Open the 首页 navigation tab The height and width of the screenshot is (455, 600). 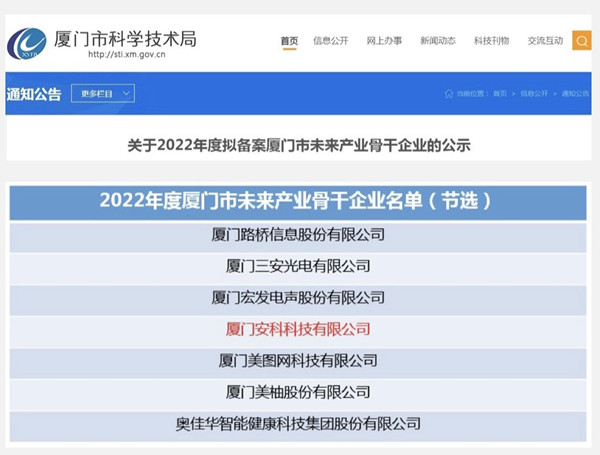pyautogui.click(x=289, y=40)
